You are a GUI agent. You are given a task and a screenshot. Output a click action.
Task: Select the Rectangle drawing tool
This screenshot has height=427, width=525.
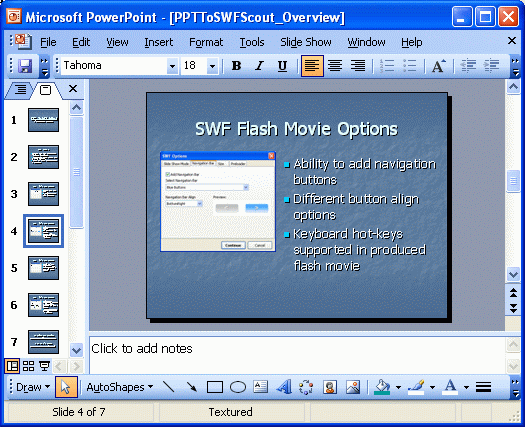tap(215, 387)
